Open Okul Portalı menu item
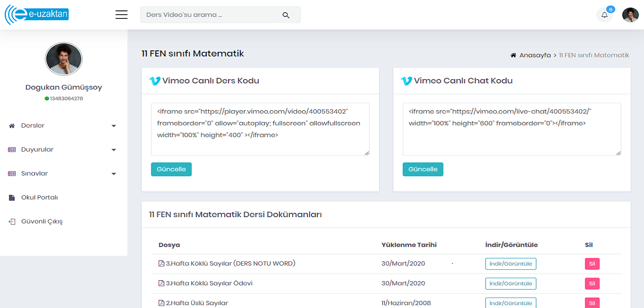644x308 pixels. click(x=40, y=198)
